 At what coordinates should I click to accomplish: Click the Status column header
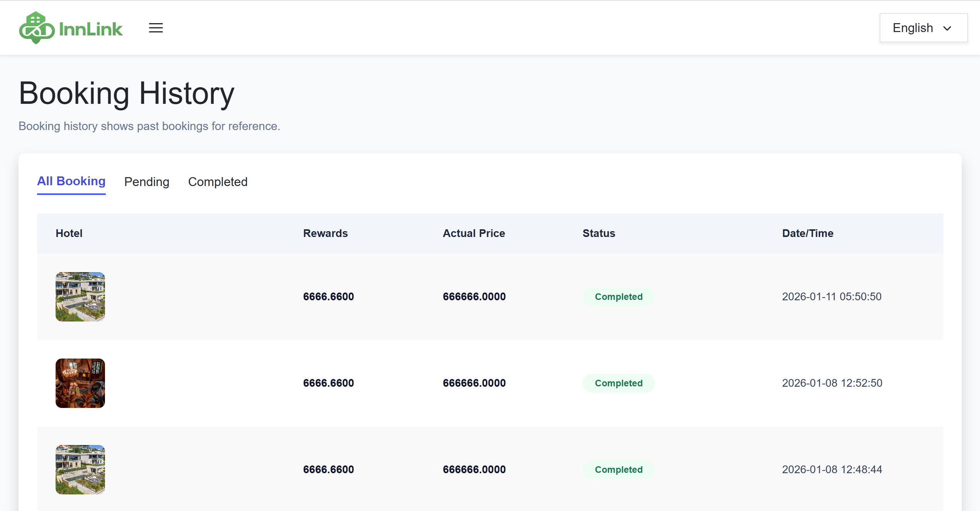pyautogui.click(x=599, y=233)
